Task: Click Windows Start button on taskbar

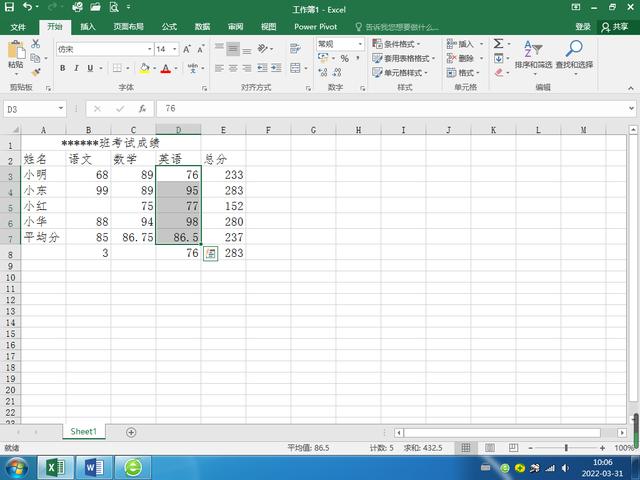Action: [16, 468]
